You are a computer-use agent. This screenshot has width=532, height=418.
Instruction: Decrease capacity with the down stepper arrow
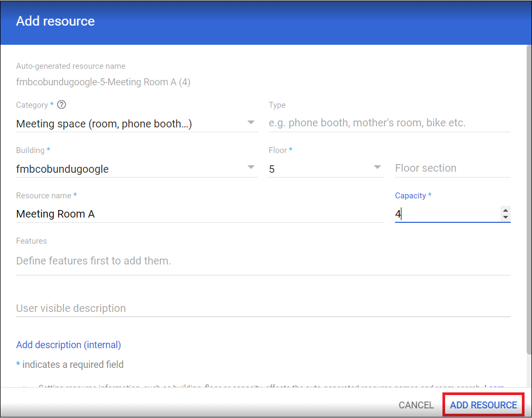tap(505, 218)
